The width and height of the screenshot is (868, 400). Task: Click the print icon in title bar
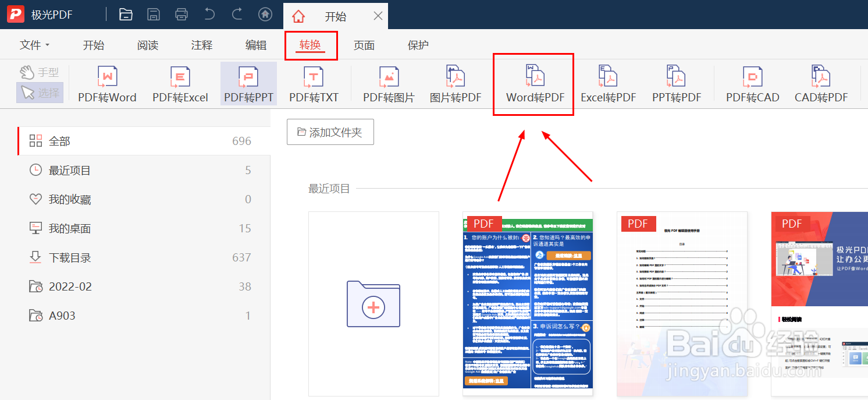coord(182,15)
